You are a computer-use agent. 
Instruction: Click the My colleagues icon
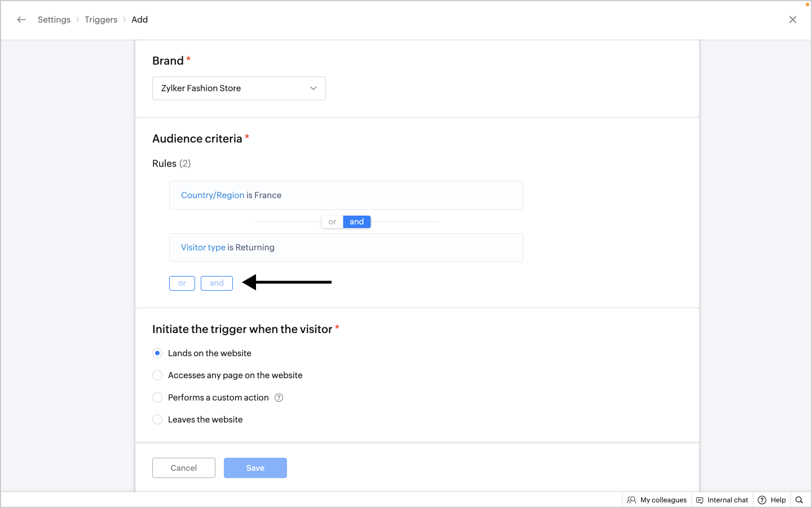coord(632,500)
